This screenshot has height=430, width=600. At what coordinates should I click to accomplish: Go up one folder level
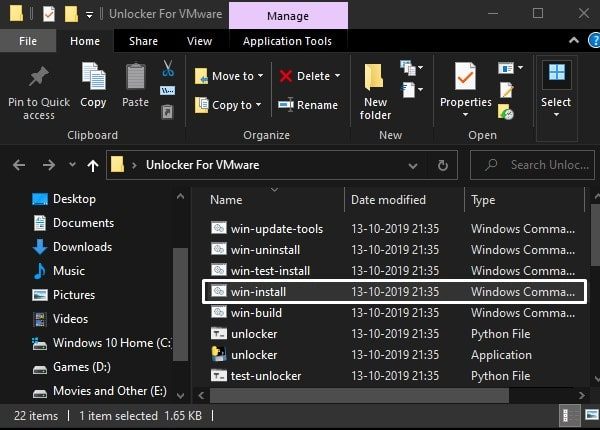(93, 165)
